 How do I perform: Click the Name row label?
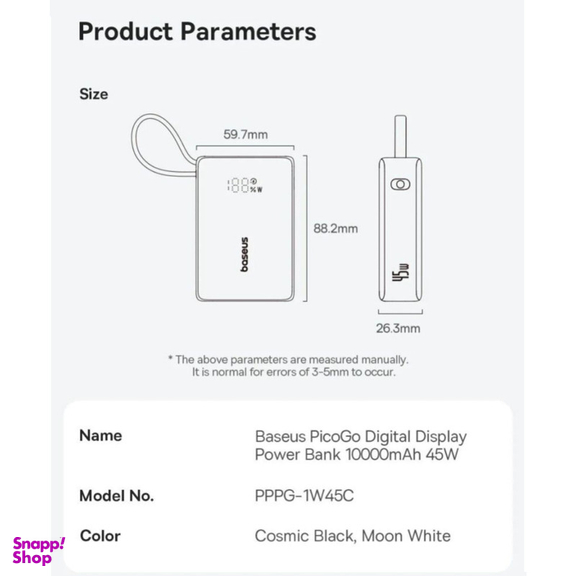[x=101, y=436]
